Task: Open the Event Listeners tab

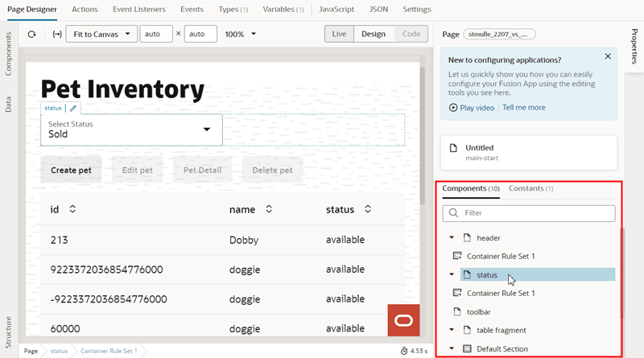Action: pos(139,9)
